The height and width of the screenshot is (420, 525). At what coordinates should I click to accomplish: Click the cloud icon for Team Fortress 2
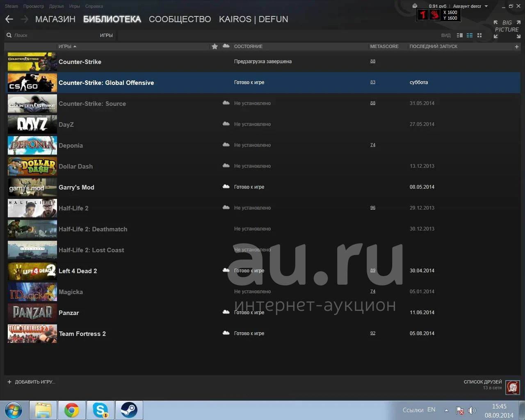[226, 333]
